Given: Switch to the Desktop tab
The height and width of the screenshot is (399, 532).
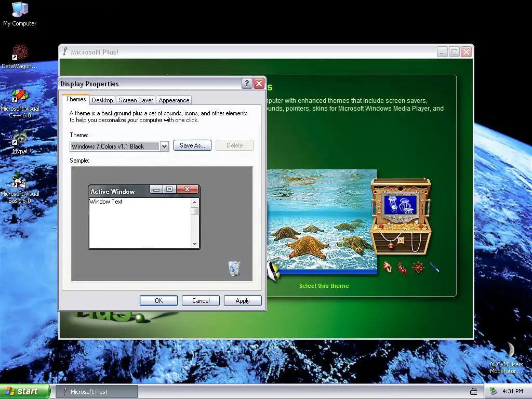Looking at the screenshot, I should 102,100.
